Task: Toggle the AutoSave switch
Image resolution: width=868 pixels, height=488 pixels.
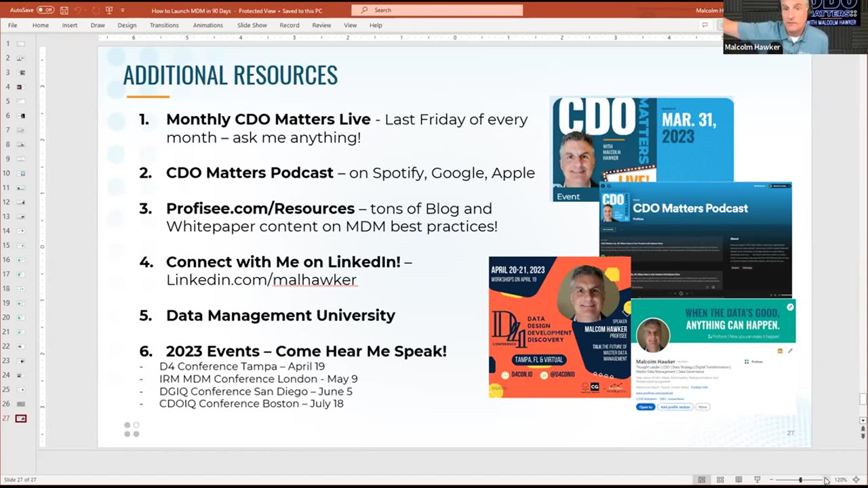Action: click(45, 10)
